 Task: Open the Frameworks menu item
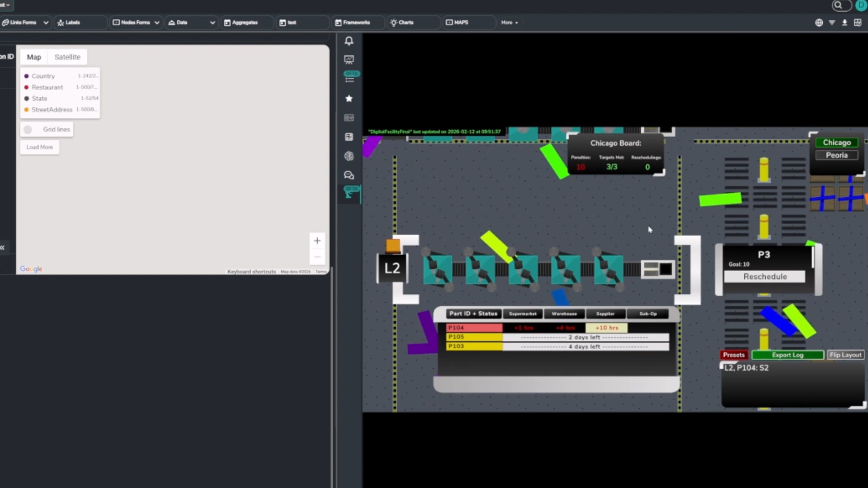point(353,22)
